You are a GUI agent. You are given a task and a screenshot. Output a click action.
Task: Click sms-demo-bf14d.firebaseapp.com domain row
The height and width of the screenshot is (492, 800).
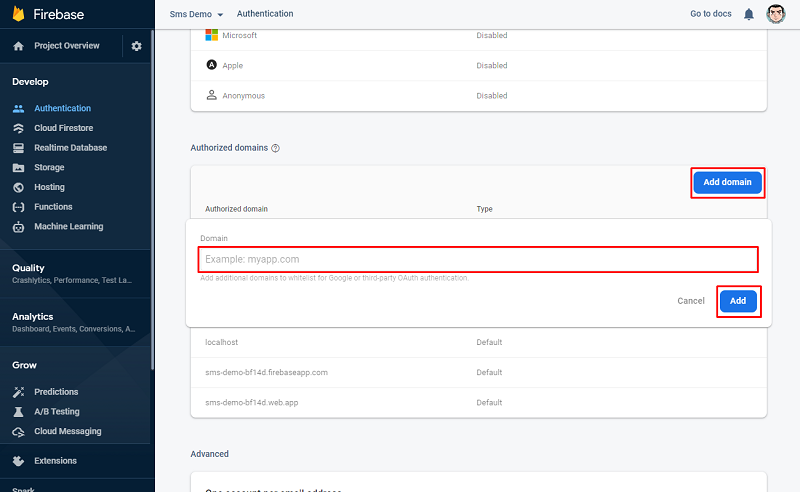click(x=479, y=373)
